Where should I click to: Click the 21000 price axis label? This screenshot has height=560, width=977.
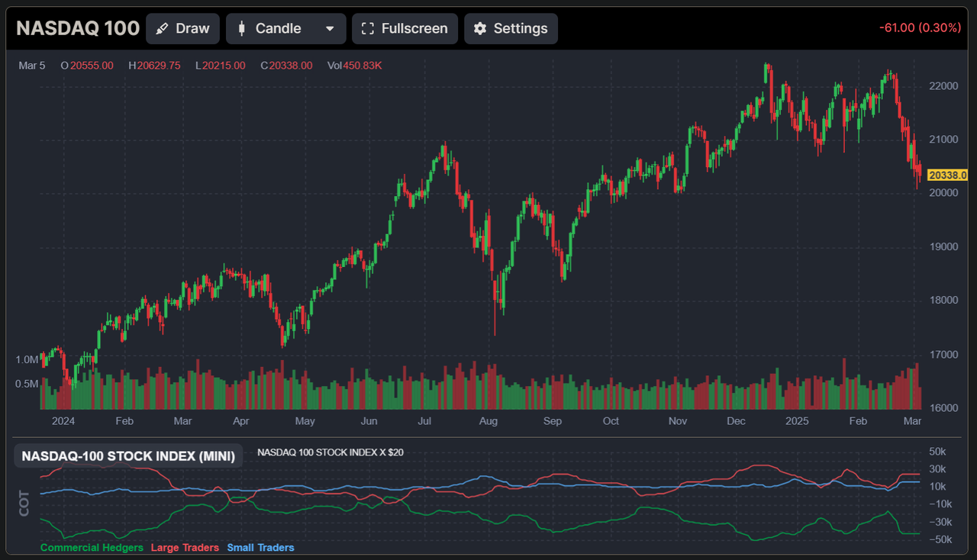[x=943, y=139]
